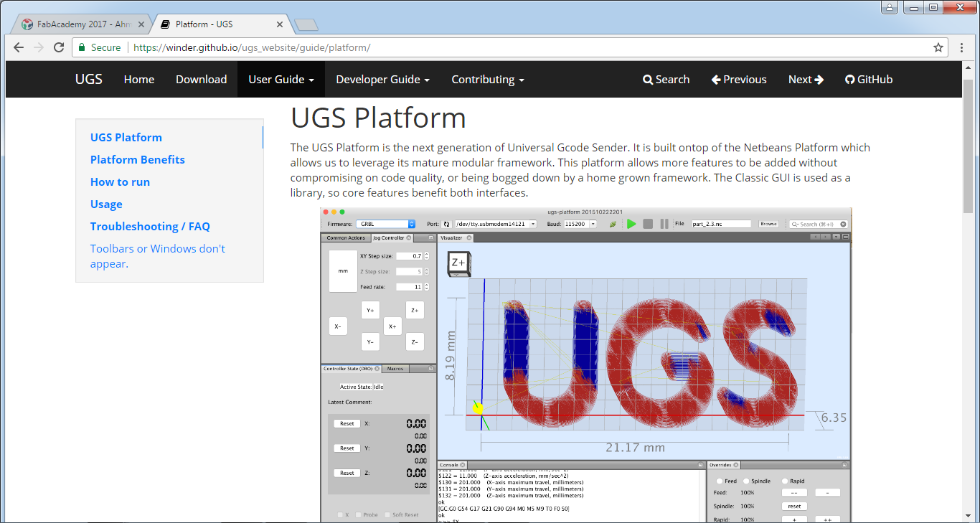Click scrollbar down arrow

pos(968,517)
